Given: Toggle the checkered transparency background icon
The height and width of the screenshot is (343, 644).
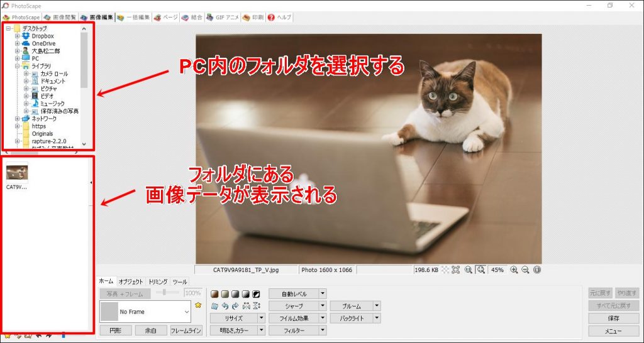Looking at the screenshot, I should [445, 269].
